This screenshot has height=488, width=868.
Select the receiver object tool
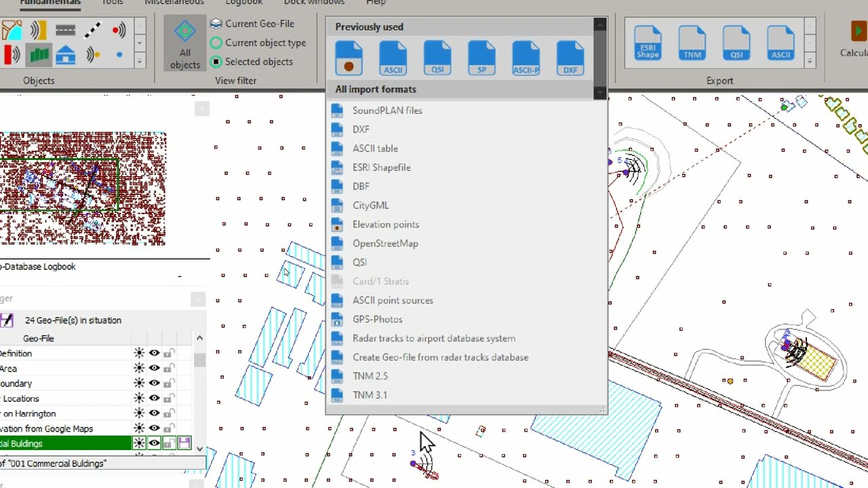[x=93, y=55]
